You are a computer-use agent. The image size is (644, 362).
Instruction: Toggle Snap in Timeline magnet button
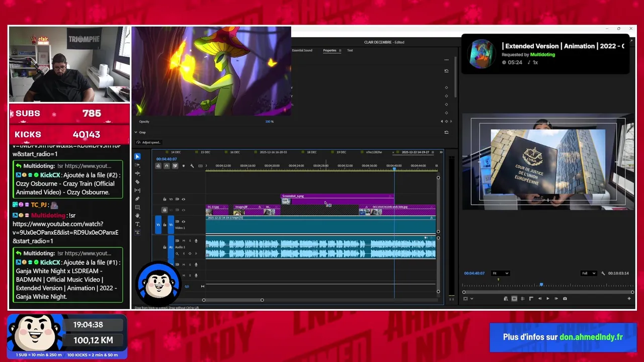167,166
